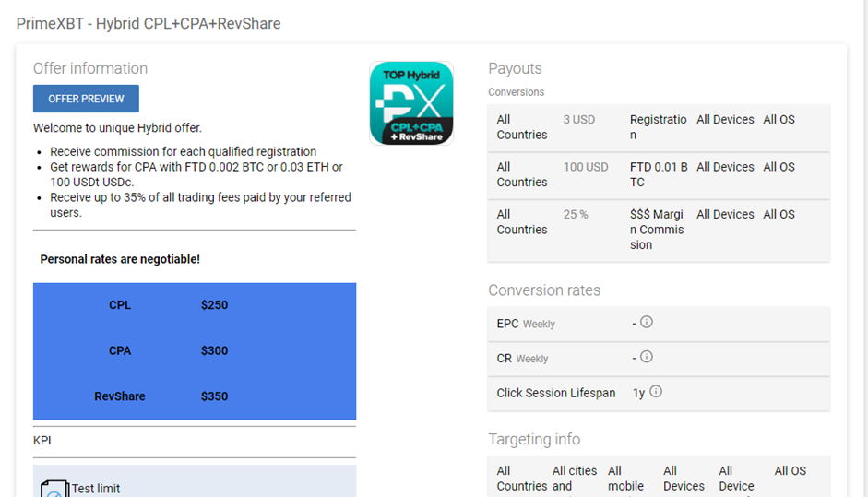Screen dimensions: 868x497
Task: Click the Click Session Lifespan label
Action: pyautogui.click(x=556, y=393)
